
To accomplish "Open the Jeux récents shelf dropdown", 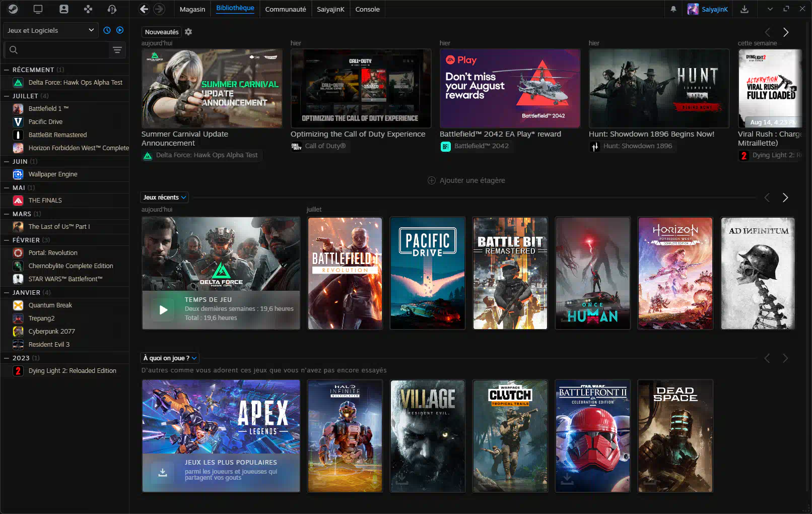I will [x=164, y=198].
